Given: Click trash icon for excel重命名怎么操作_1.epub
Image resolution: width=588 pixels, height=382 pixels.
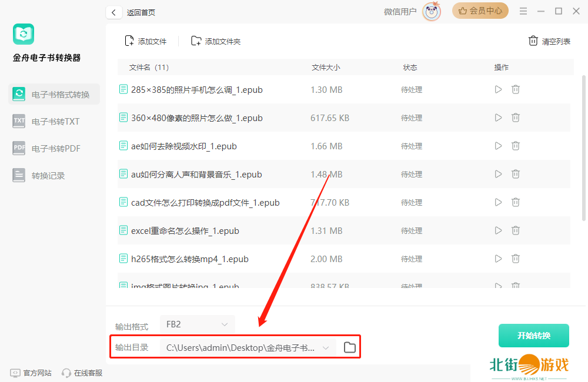Looking at the screenshot, I should [516, 231].
